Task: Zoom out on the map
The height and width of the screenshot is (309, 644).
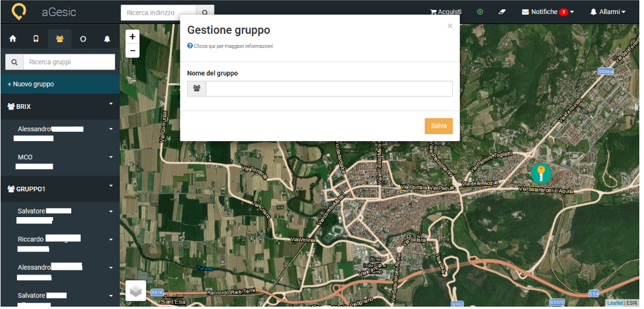Action: point(133,51)
